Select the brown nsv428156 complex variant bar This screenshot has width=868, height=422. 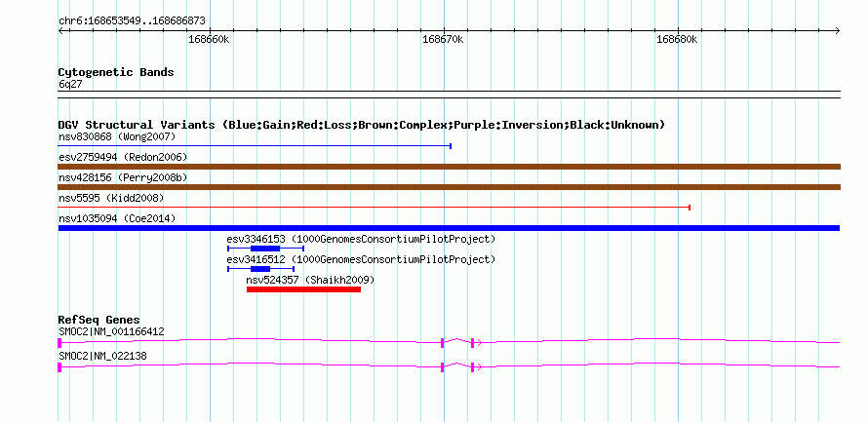point(450,187)
